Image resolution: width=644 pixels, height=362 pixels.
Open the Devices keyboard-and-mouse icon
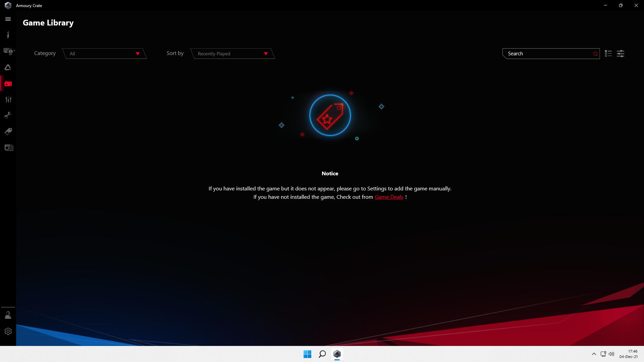click(8, 51)
